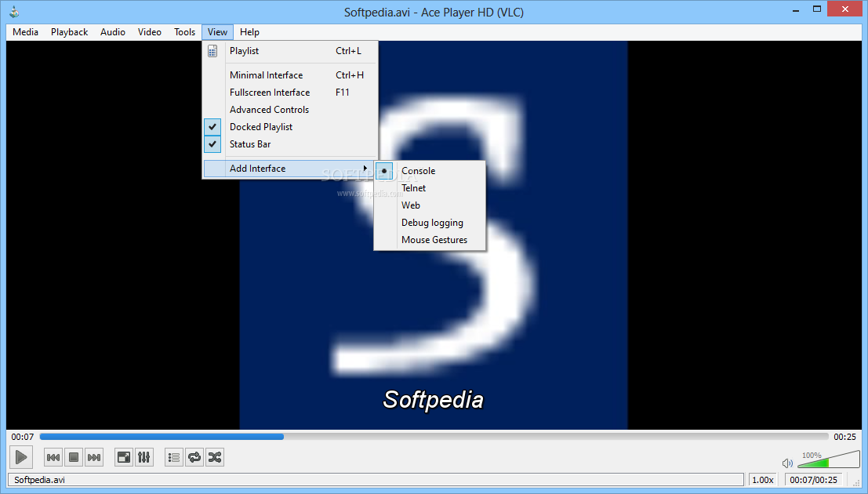Viewport: 868px width, 494px height.
Task: Close the open View menu
Action: tap(217, 32)
